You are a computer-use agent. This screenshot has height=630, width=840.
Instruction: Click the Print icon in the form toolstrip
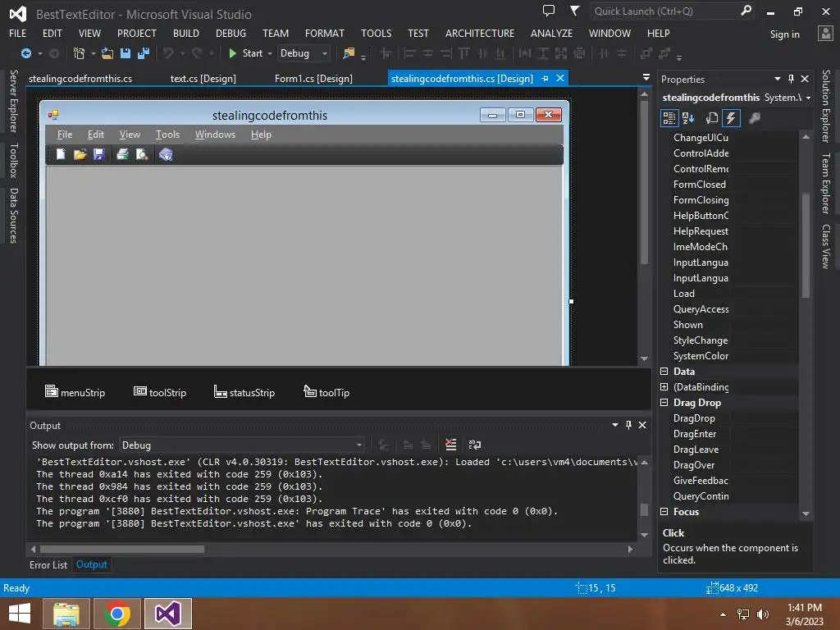(123, 155)
